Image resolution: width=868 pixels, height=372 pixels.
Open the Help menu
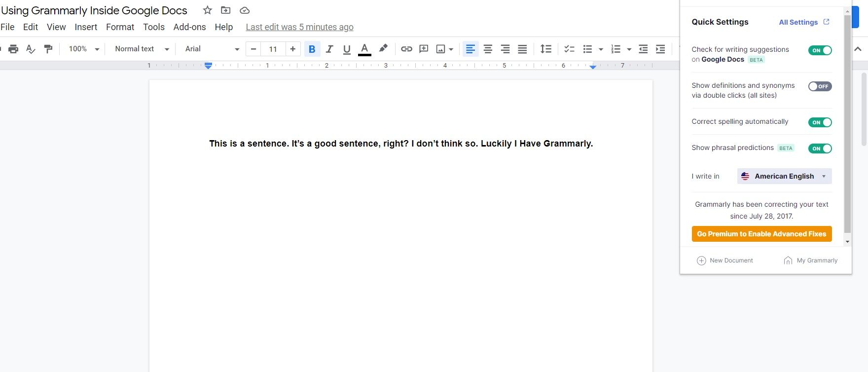coord(223,27)
